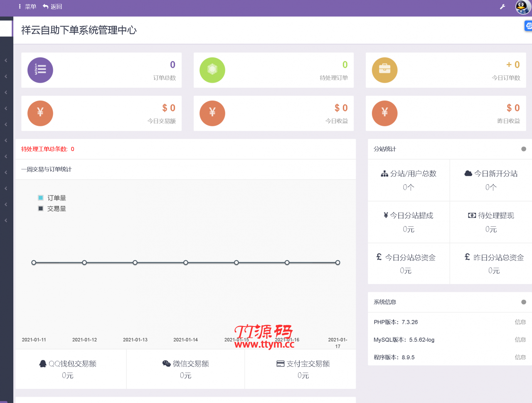
Task: Click the chart point for 2021-01-14
Action: pyautogui.click(x=186, y=262)
